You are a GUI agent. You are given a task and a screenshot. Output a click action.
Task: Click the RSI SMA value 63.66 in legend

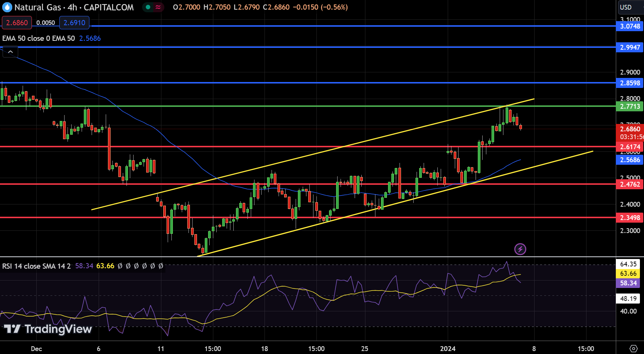click(105, 266)
